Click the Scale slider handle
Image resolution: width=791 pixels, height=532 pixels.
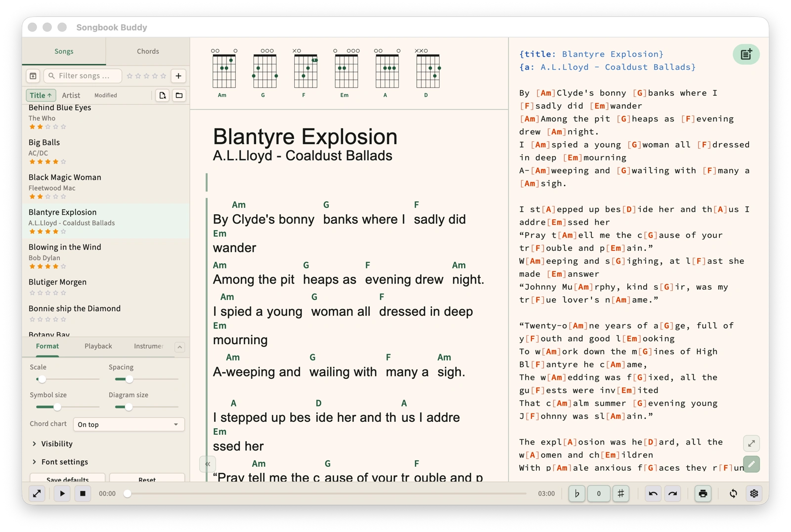coord(42,379)
